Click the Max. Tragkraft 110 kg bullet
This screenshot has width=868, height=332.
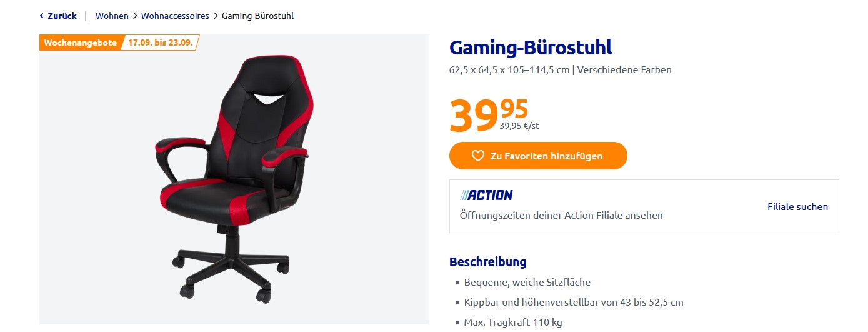pos(513,322)
